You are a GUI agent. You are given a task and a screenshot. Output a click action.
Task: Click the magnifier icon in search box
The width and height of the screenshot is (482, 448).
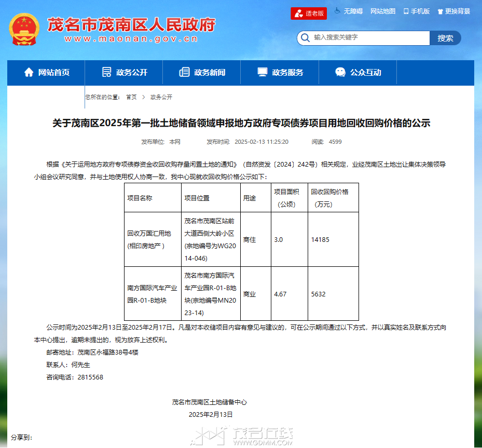click(x=305, y=38)
